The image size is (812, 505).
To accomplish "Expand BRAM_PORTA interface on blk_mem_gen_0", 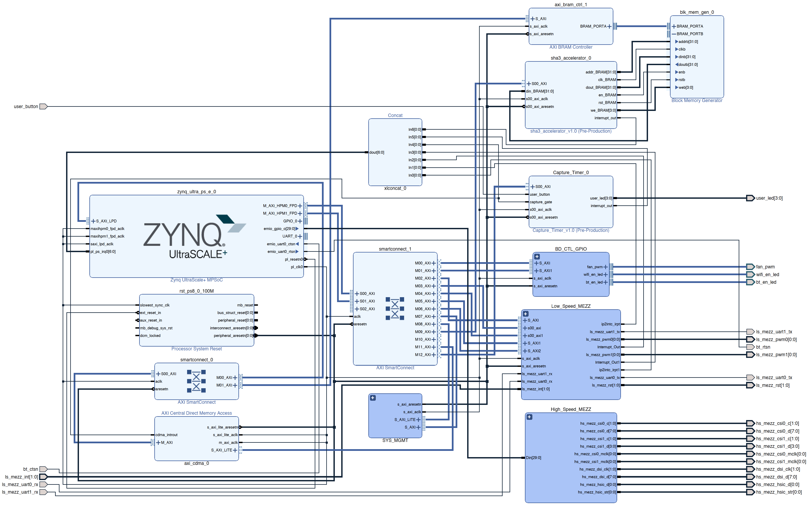I will 674,26.
